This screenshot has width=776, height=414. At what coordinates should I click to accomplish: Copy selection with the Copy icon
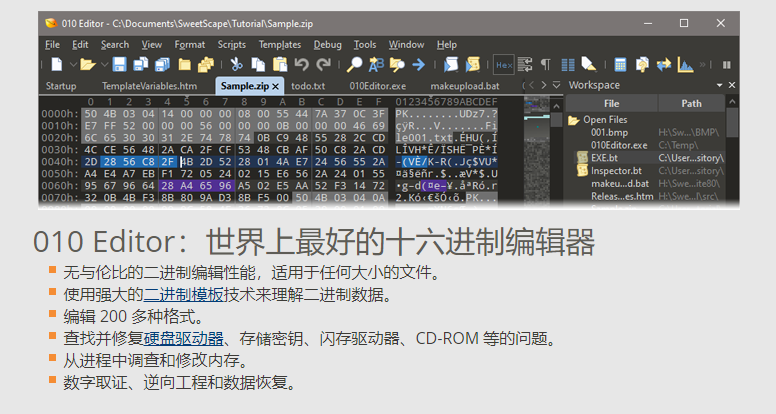coord(258,64)
